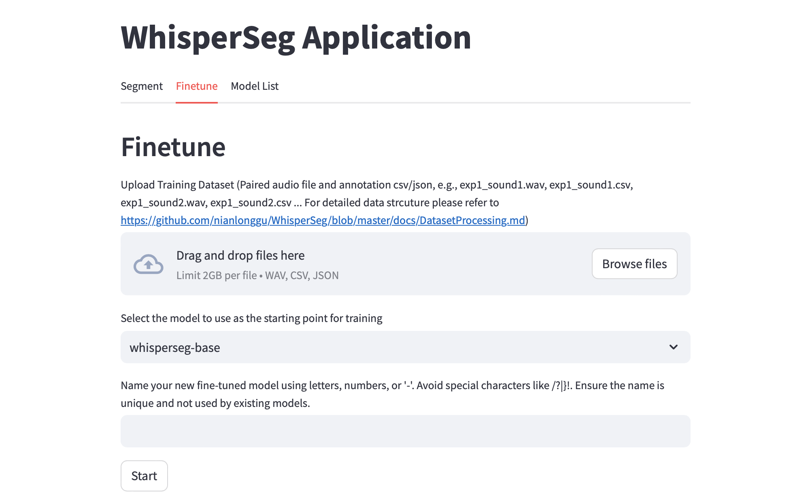Screen dimensions: 812x504
Task: Click the 'Select the model to use' label
Action: 251,318
